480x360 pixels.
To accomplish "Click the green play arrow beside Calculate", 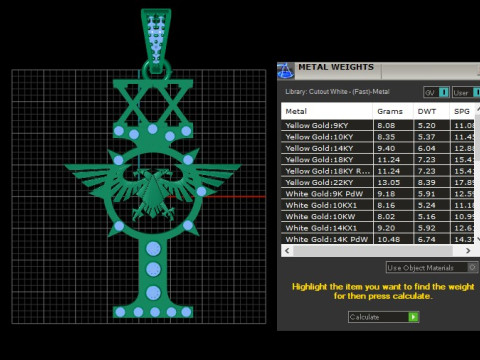I will 413,317.
